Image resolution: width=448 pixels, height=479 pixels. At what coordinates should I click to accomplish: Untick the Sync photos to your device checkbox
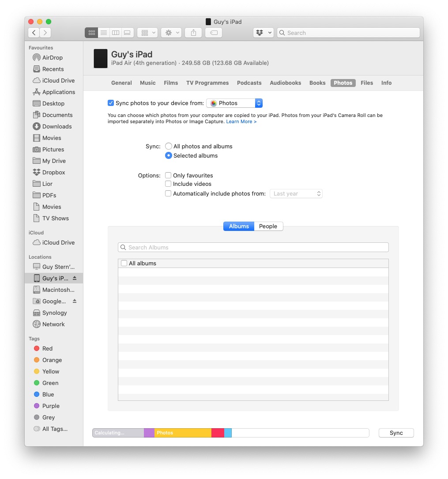[111, 103]
